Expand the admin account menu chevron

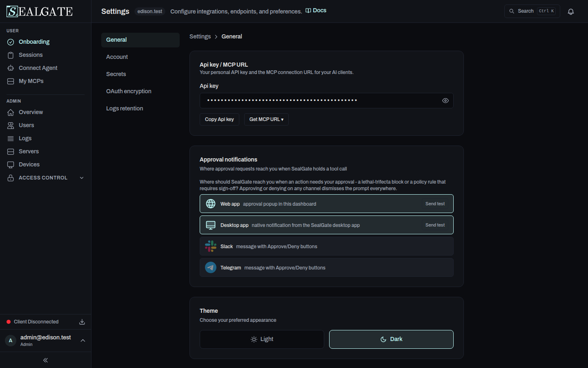83,341
